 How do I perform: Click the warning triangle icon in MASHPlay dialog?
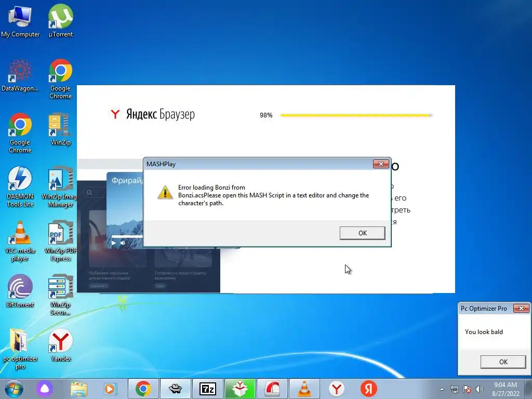(165, 192)
